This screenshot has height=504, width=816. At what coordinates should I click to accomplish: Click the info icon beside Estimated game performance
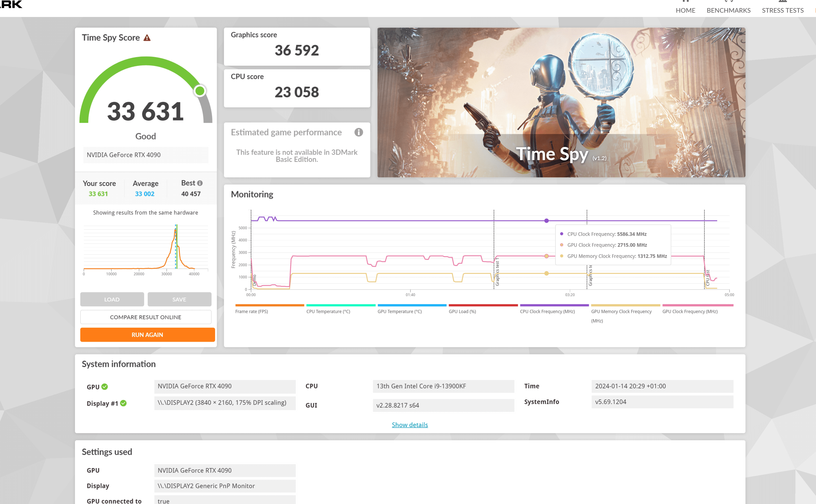click(x=359, y=132)
